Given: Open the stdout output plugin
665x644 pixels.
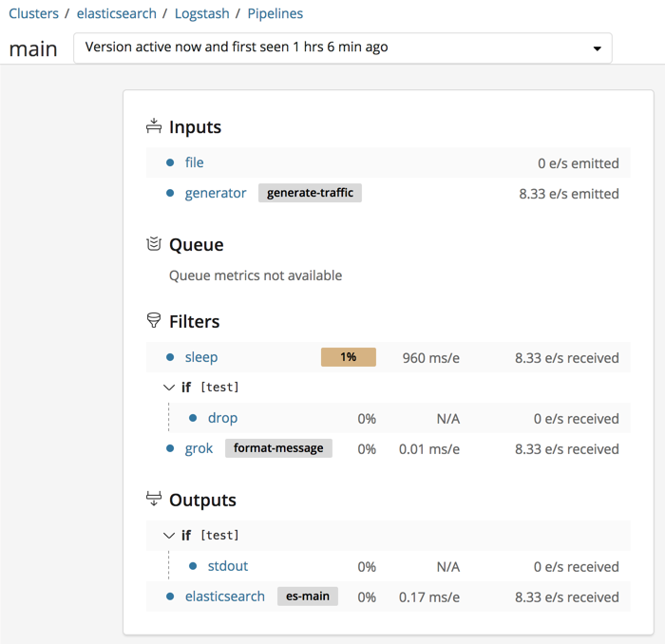Looking at the screenshot, I should [227, 566].
